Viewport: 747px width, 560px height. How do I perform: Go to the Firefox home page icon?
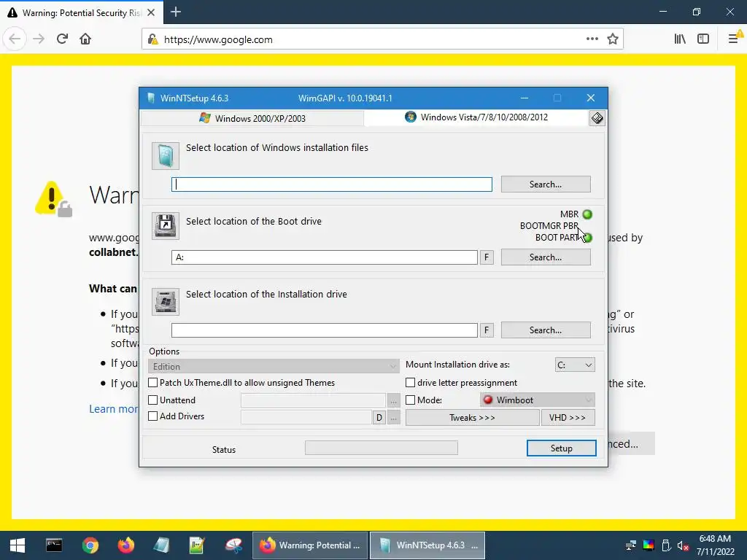coord(85,39)
